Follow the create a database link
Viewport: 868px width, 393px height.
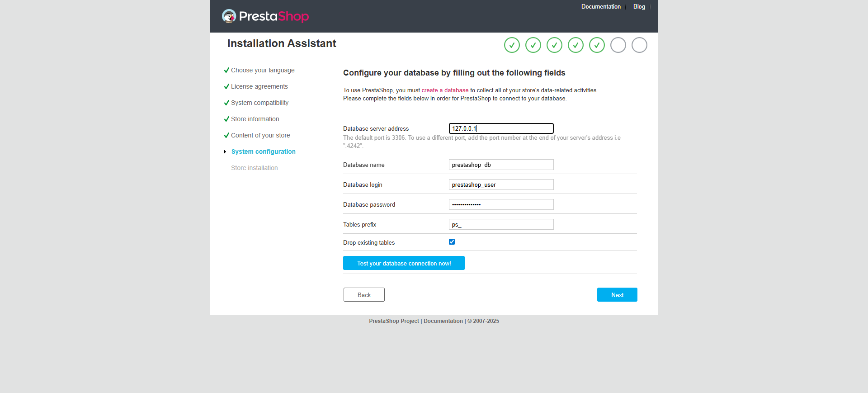[x=445, y=90]
